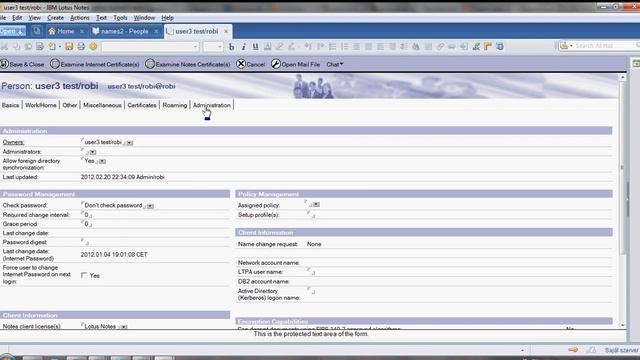The width and height of the screenshot is (640, 360).
Task: Select the Administration tab
Action: coord(211,105)
